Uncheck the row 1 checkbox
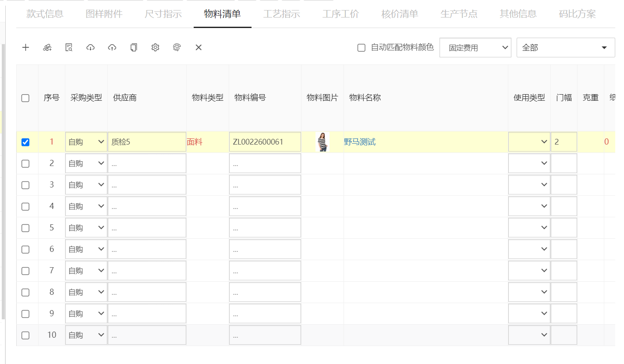 point(25,142)
